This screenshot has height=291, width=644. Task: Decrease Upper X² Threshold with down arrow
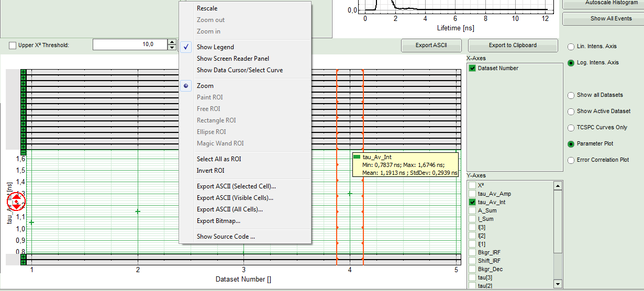pyautogui.click(x=172, y=48)
